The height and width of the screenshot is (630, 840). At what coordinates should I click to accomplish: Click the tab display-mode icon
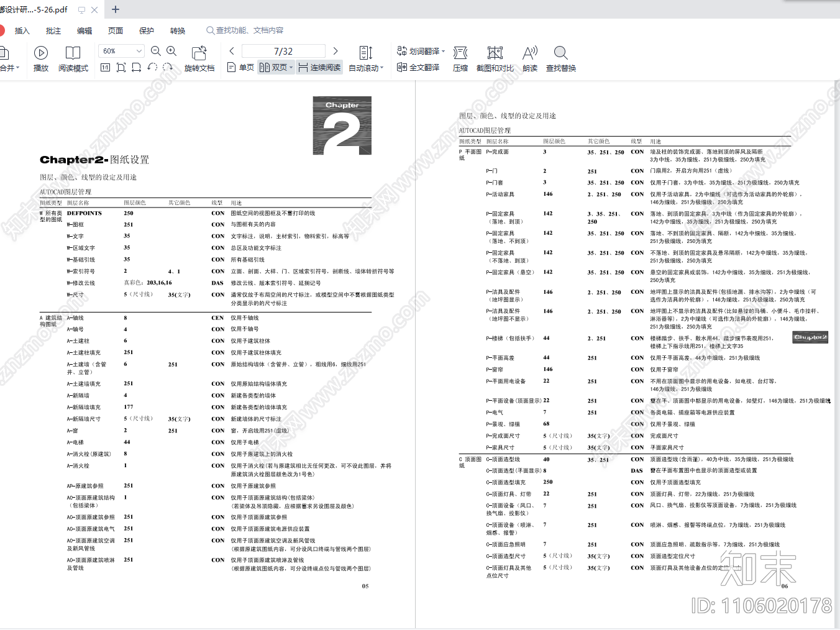pyautogui.click(x=81, y=10)
